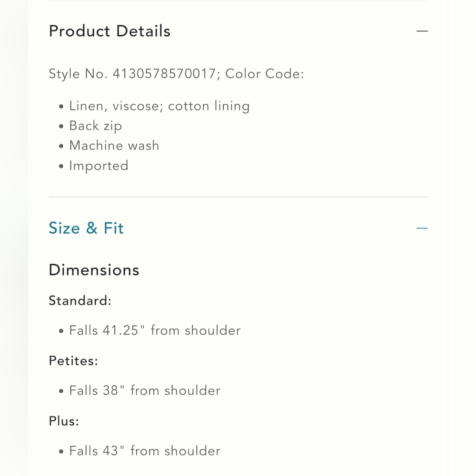
Task: Click the teal Size & Fit heading
Action: pos(86,228)
